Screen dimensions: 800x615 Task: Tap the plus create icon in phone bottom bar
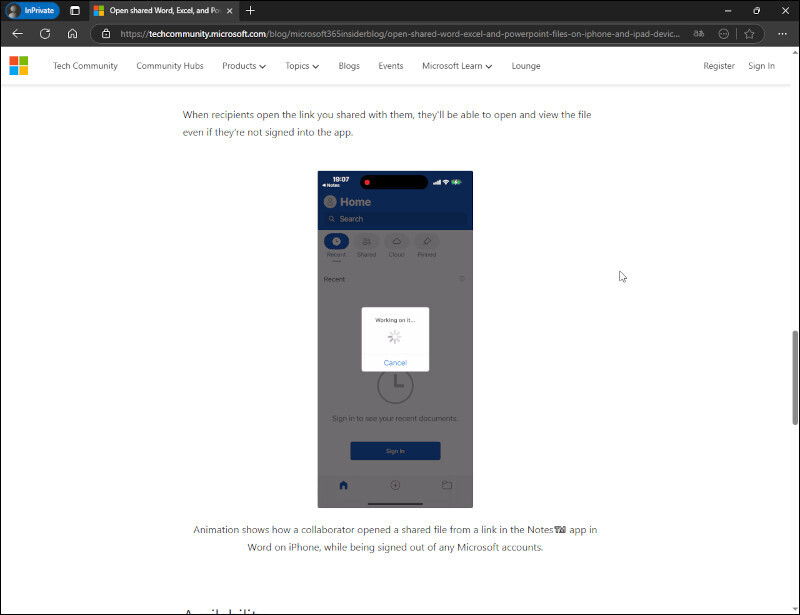click(395, 485)
